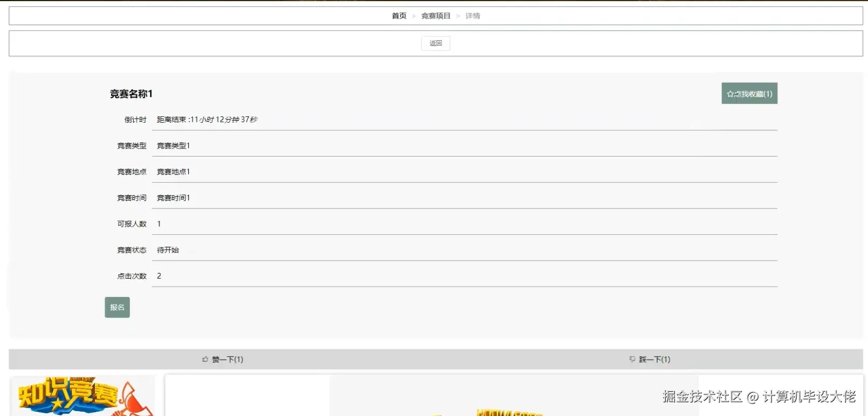
Task: Click the countdown text 距离结束
Action: 207,120
